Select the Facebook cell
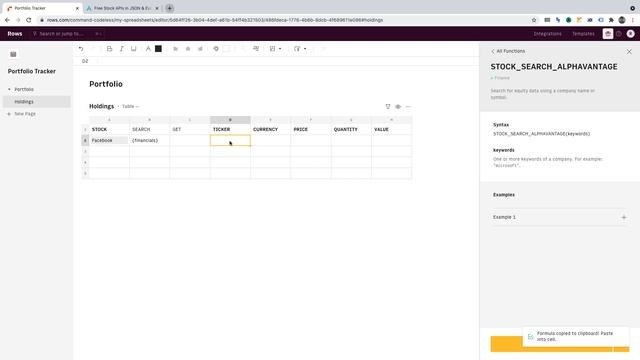 click(109, 140)
